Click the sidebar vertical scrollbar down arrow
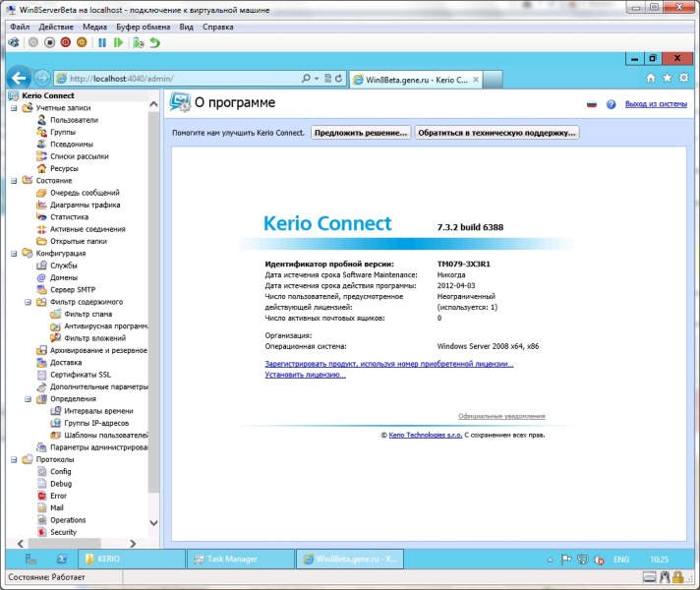 click(153, 535)
